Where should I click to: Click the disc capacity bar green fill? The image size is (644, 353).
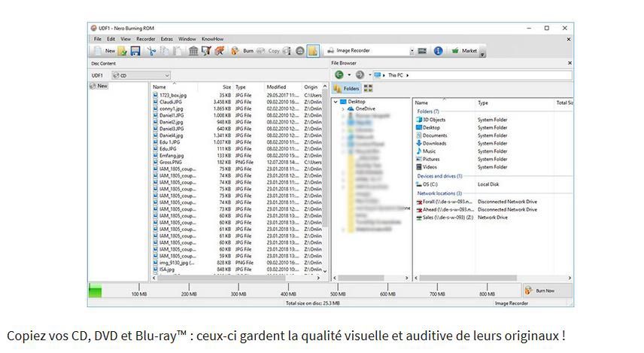[x=96, y=290]
